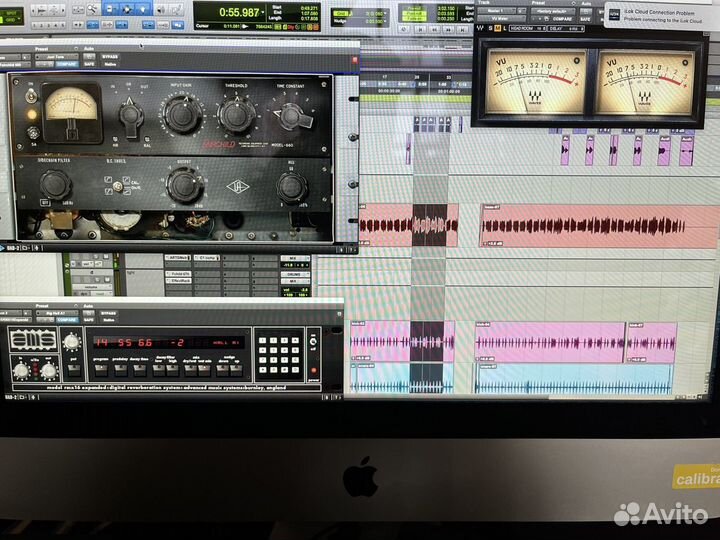Click the Fairchild Output knob
This screenshot has height=540, width=720.
coord(184,186)
